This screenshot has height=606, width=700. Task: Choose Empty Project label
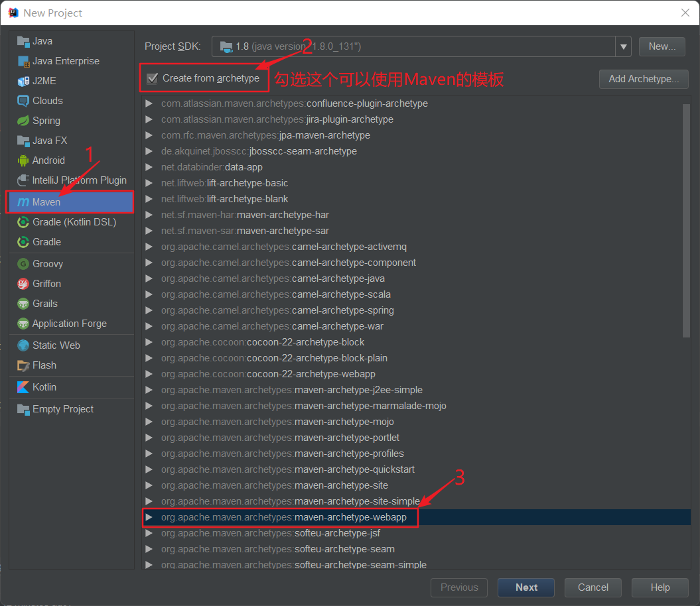click(x=63, y=409)
